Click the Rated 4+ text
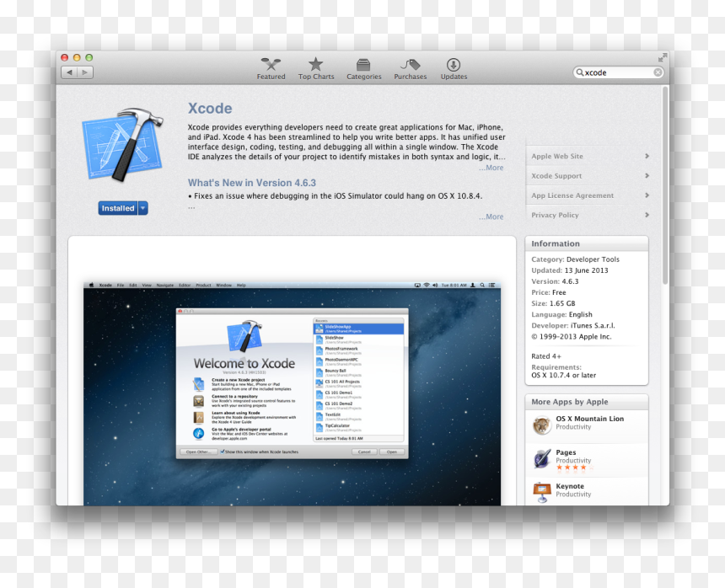Screen dimensions: 725x588 coord(546,356)
